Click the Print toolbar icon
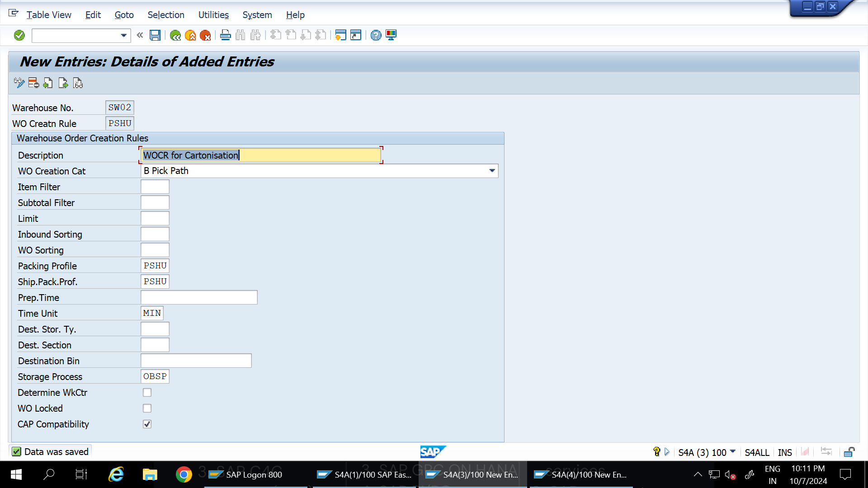Viewport: 868px width, 488px height. [x=226, y=35]
